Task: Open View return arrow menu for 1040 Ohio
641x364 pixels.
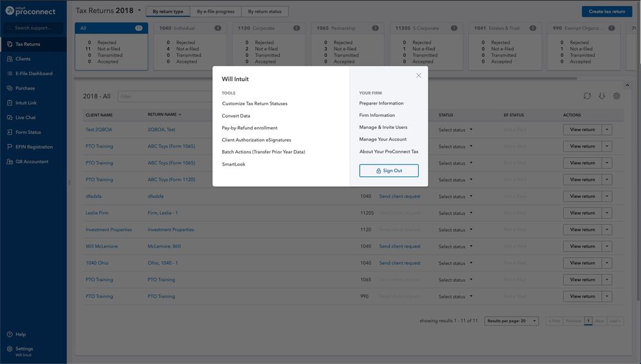Action: pyautogui.click(x=607, y=263)
